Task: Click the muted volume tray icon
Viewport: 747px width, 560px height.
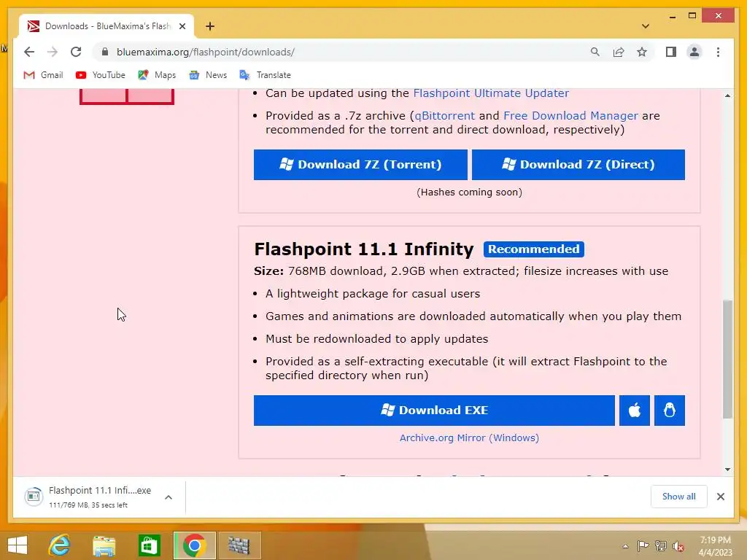Action: 678,546
